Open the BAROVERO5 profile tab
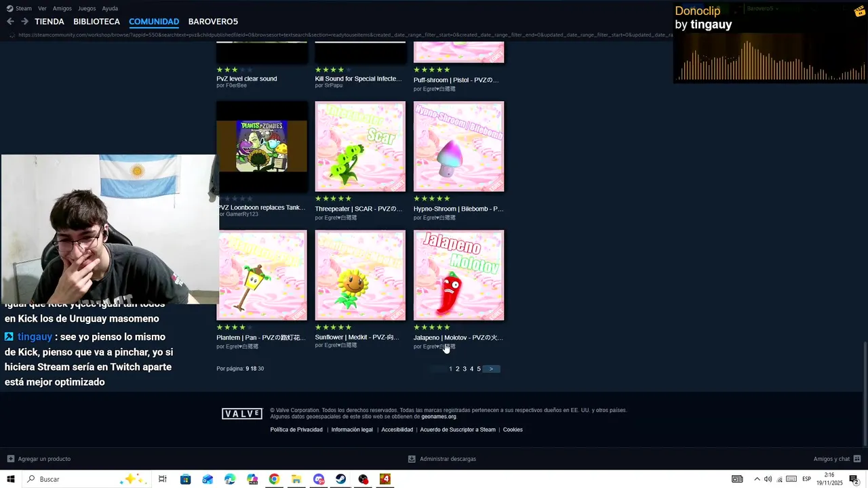Viewport: 868px width, 488px height. (213, 22)
